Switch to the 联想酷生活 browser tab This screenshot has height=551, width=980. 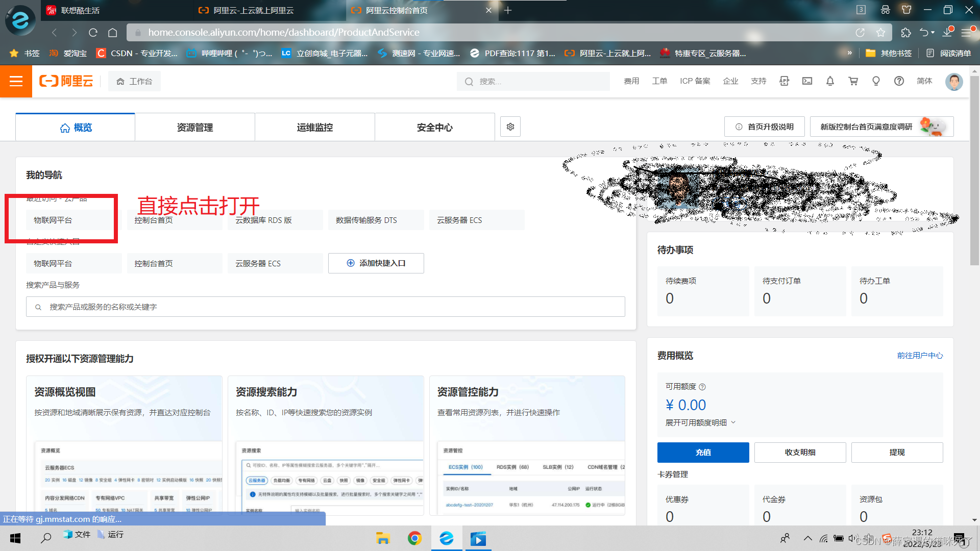[117, 10]
